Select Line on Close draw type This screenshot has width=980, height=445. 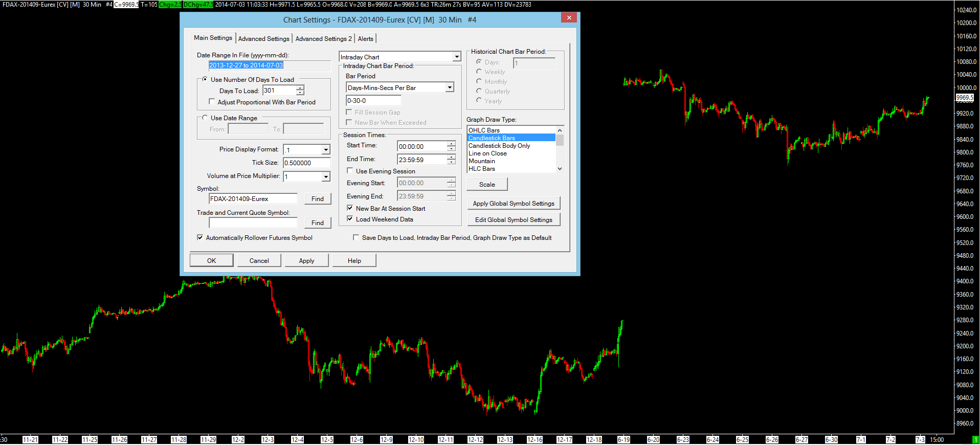(511, 153)
